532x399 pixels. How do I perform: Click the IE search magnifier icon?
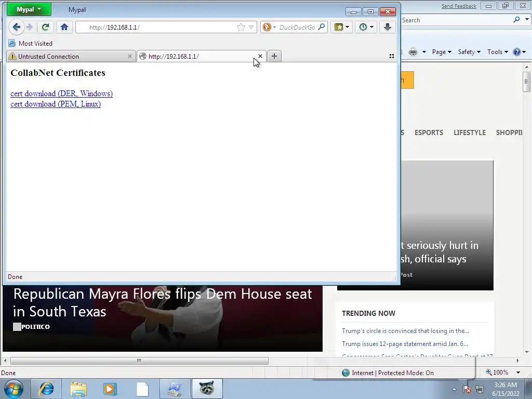516,20
